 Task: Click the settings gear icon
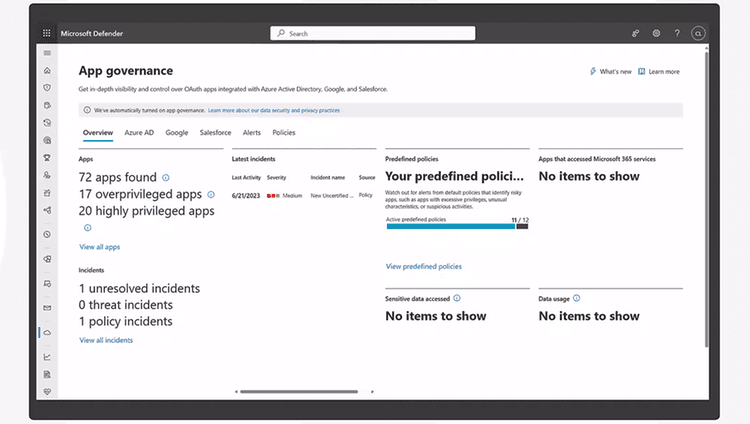[656, 33]
